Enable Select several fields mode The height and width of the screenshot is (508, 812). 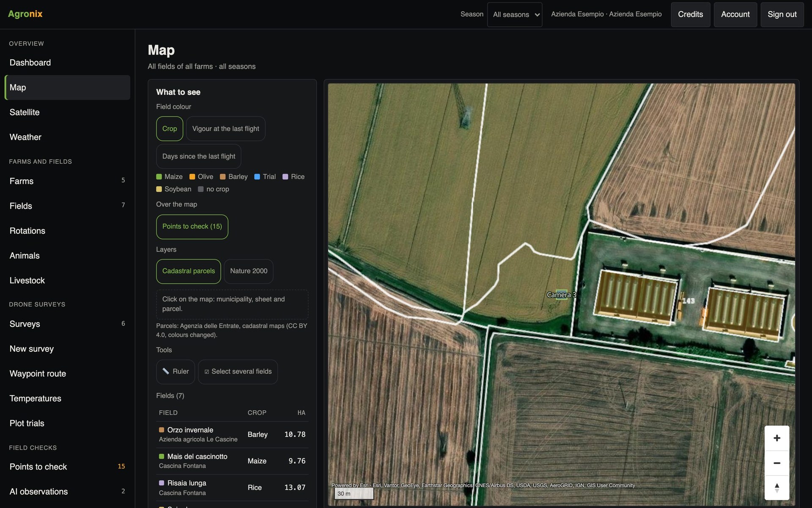click(238, 372)
